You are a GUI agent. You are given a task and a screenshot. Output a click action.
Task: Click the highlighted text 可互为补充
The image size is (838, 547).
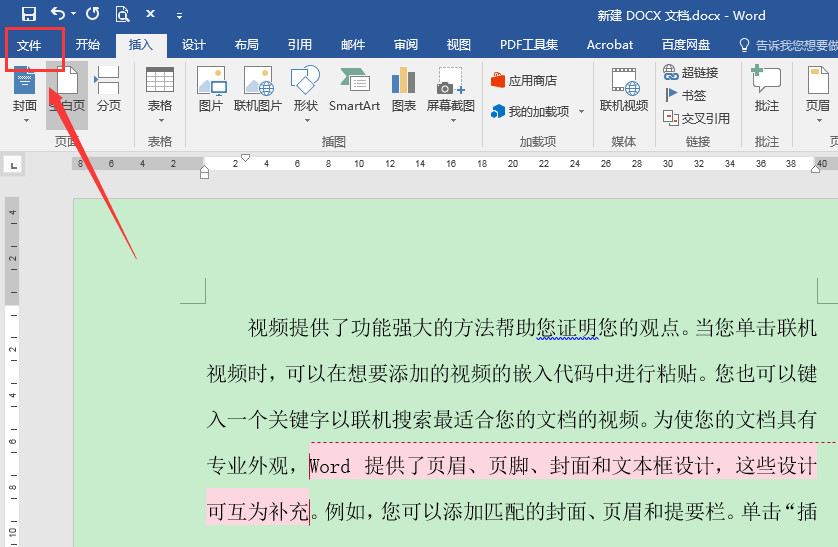258,512
